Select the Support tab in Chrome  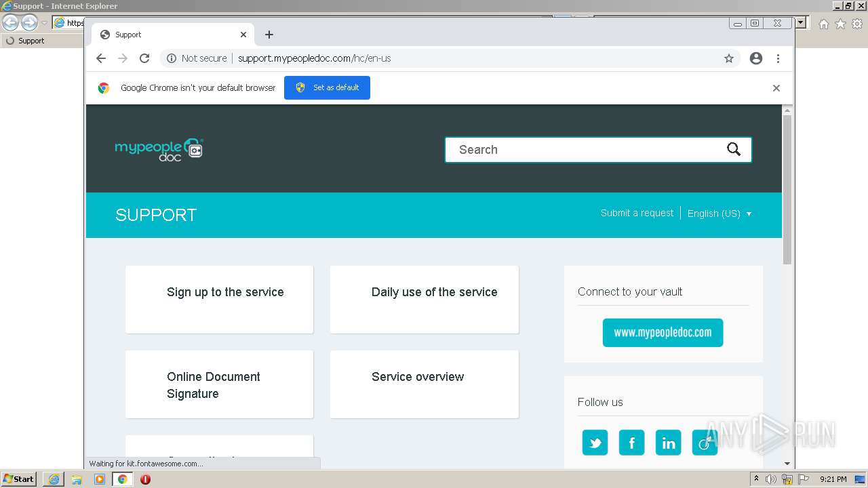[173, 35]
